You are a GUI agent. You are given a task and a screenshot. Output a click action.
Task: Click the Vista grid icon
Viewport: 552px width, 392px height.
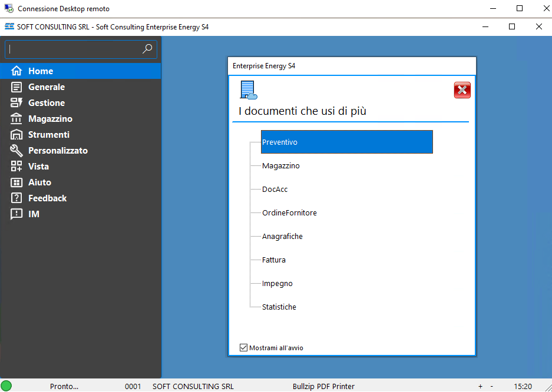click(x=16, y=167)
